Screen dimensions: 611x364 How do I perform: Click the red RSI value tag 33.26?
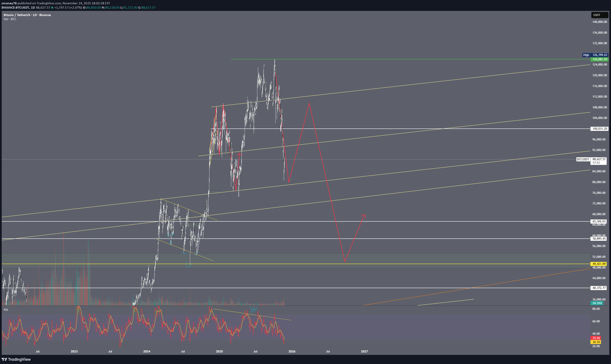[x=596, y=338]
